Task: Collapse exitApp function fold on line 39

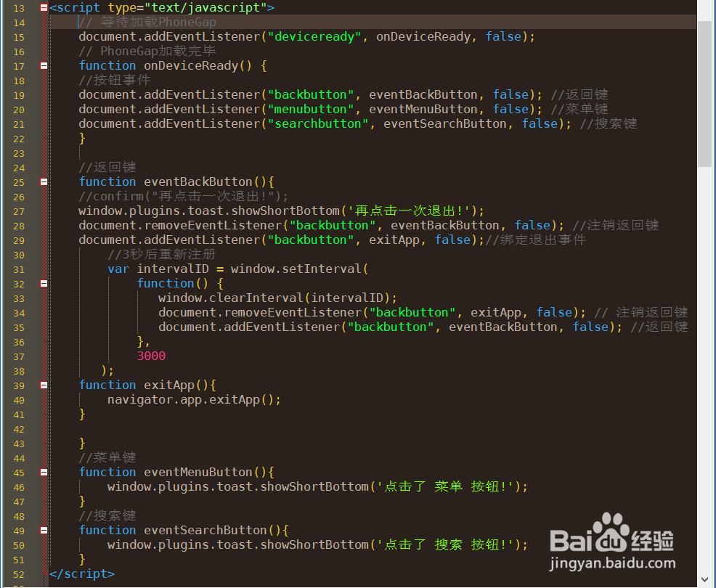Action: tap(44, 385)
